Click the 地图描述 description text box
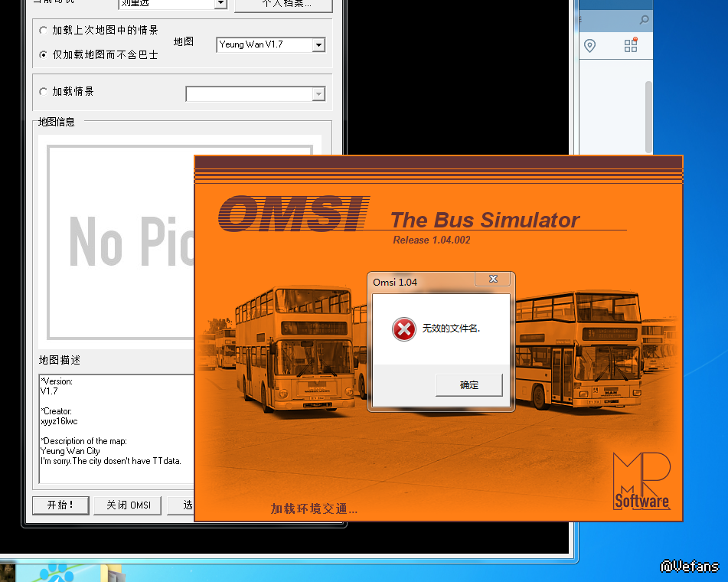Screen dimensions: 728x582 [116, 429]
